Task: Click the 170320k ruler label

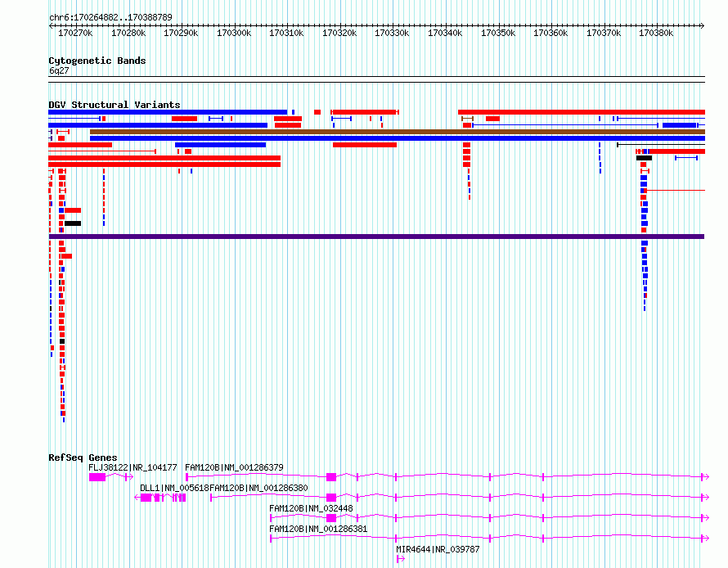Action: (339, 33)
